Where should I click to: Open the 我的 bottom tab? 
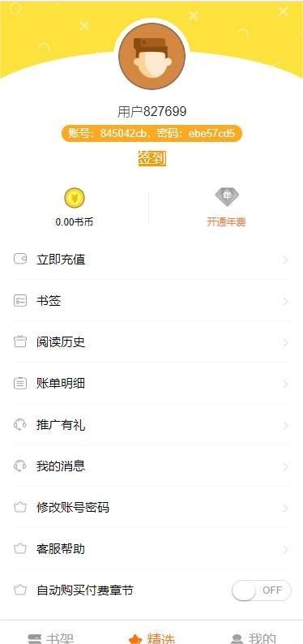click(253, 638)
